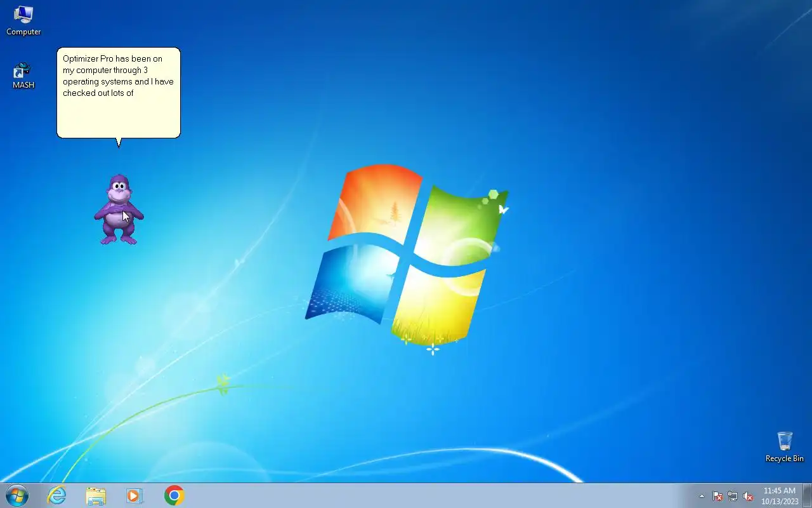Select the Recycle Bin icon

(x=785, y=447)
